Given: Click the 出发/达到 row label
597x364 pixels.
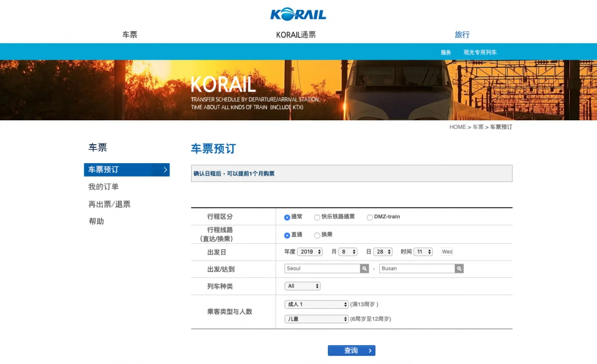Looking at the screenshot, I should tap(221, 269).
